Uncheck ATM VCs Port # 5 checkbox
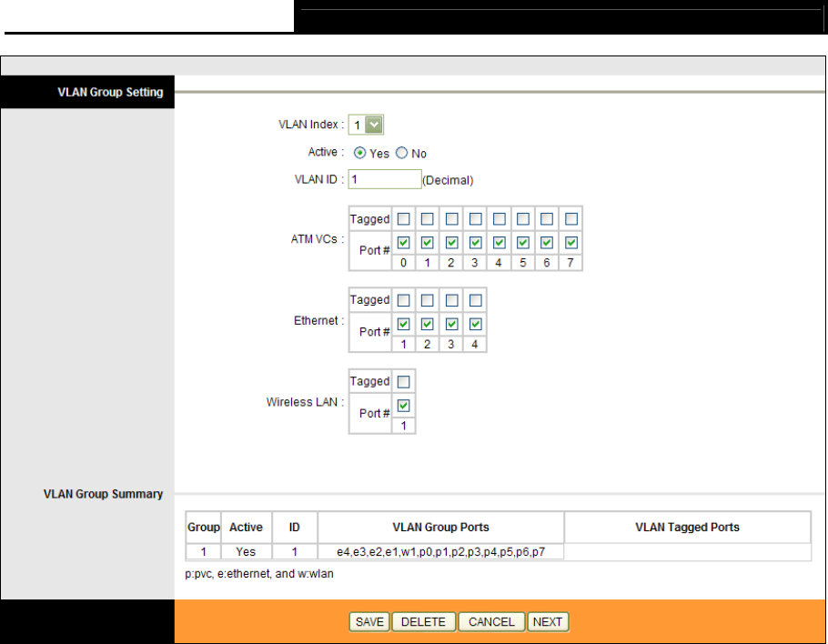 coord(523,243)
